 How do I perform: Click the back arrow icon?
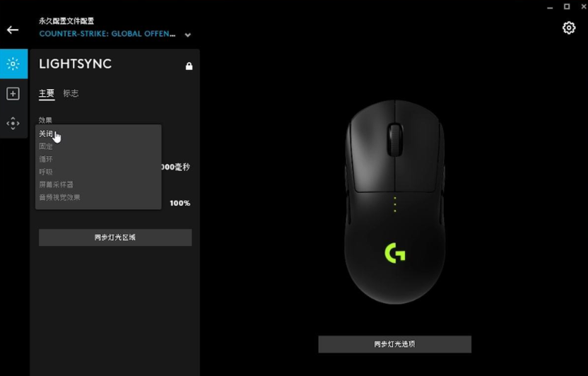click(x=13, y=30)
